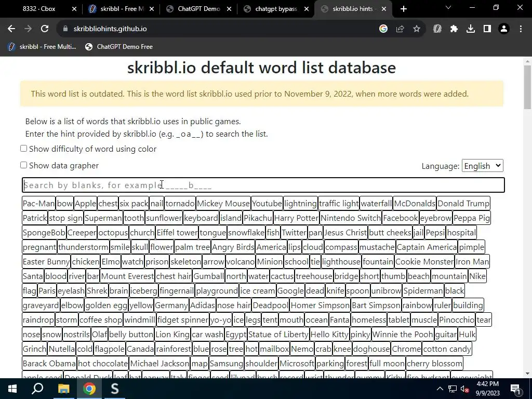The height and width of the screenshot is (399, 532).
Task: Click the muted volume tray icon
Action: 465,389
